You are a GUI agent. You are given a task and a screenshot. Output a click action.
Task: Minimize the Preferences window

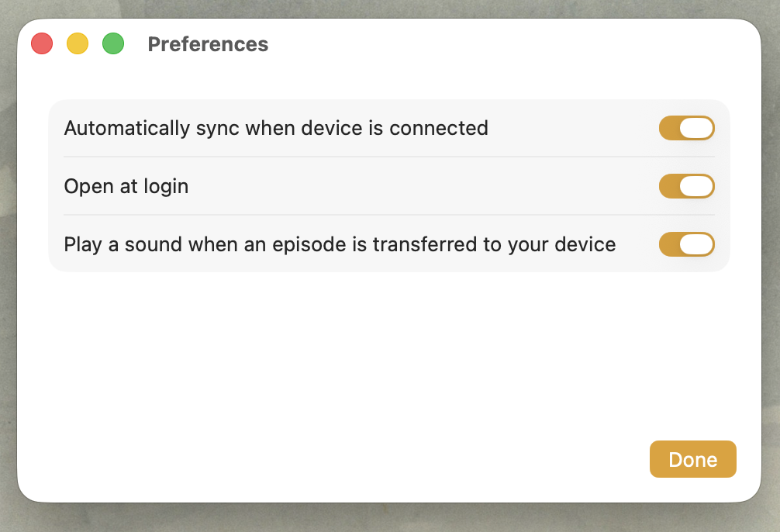click(x=78, y=43)
